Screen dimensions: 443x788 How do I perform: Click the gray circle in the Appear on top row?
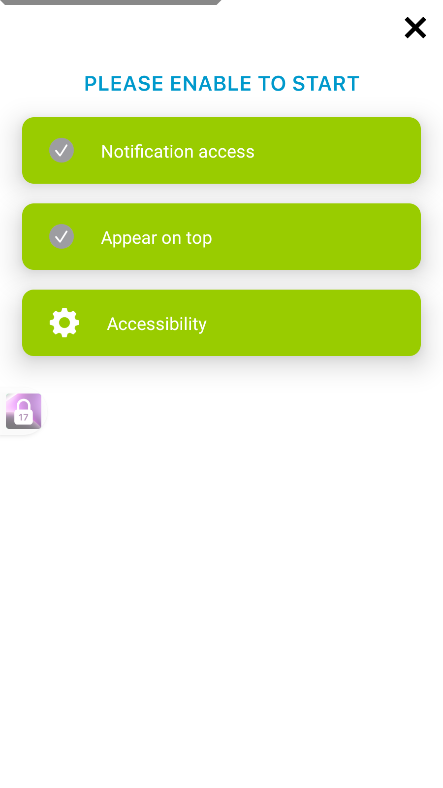(61, 236)
